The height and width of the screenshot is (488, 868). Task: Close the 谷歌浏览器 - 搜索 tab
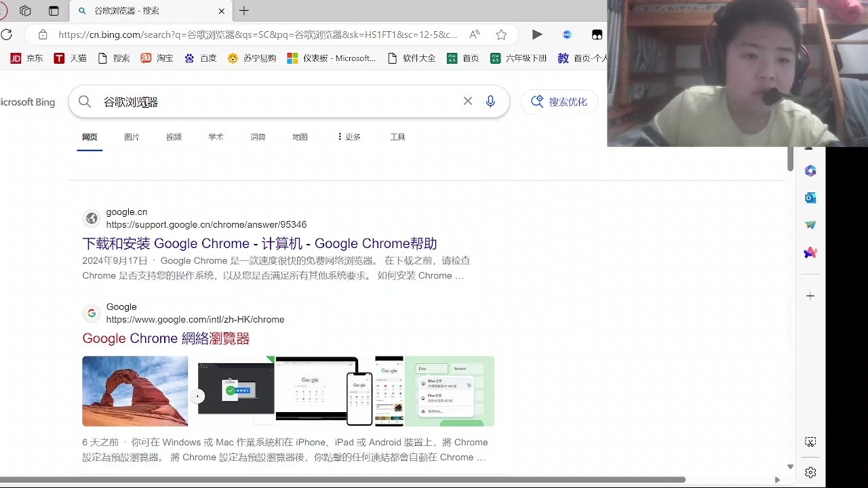tap(222, 11)
